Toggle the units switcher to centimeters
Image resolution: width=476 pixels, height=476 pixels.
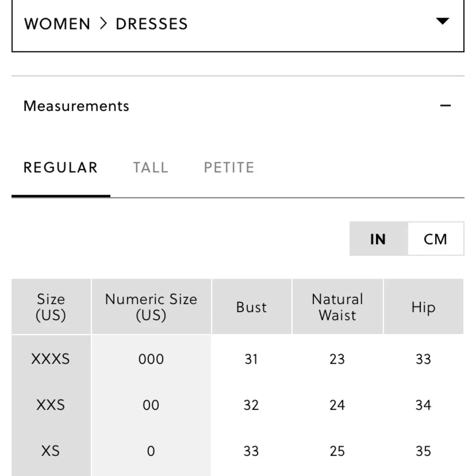[435, 239]
